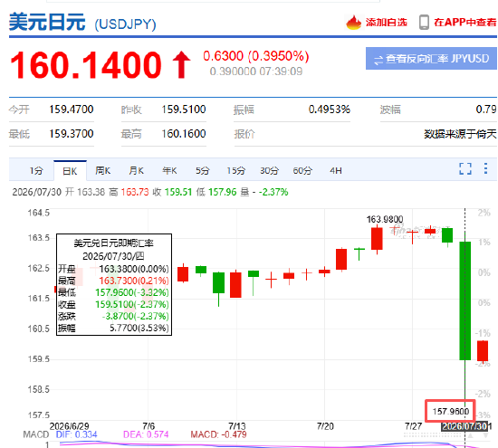This screenshot has width=498, height=448.
Task: Expand chart to fullscreen
Action: click(x=465, y=168)
